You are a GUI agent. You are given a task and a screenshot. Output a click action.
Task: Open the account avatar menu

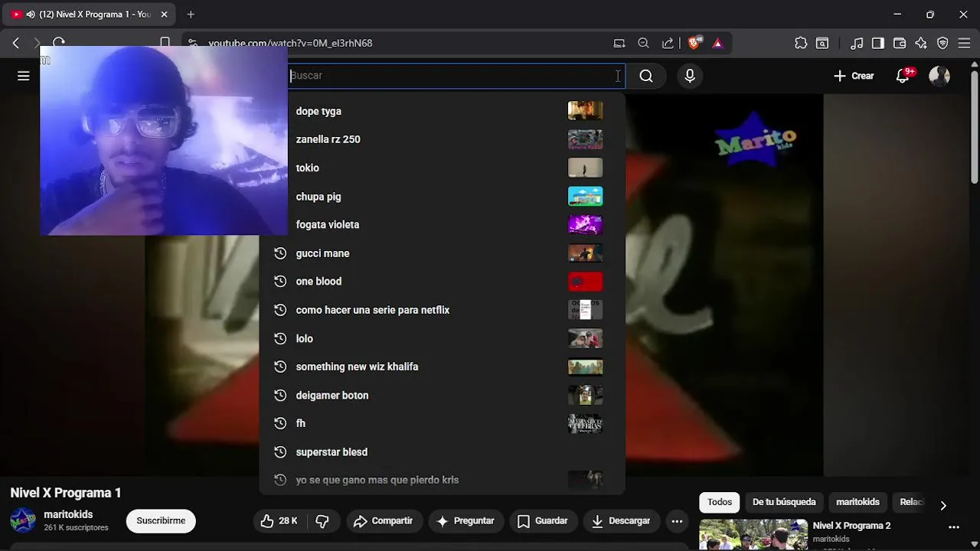pyautogui.click(x=939, y=76)
